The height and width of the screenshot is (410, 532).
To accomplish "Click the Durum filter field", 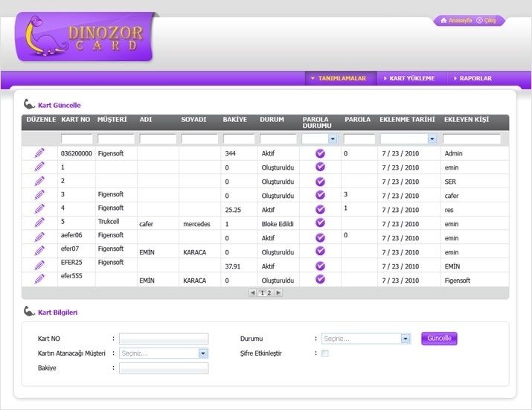I will click(278, 139).
